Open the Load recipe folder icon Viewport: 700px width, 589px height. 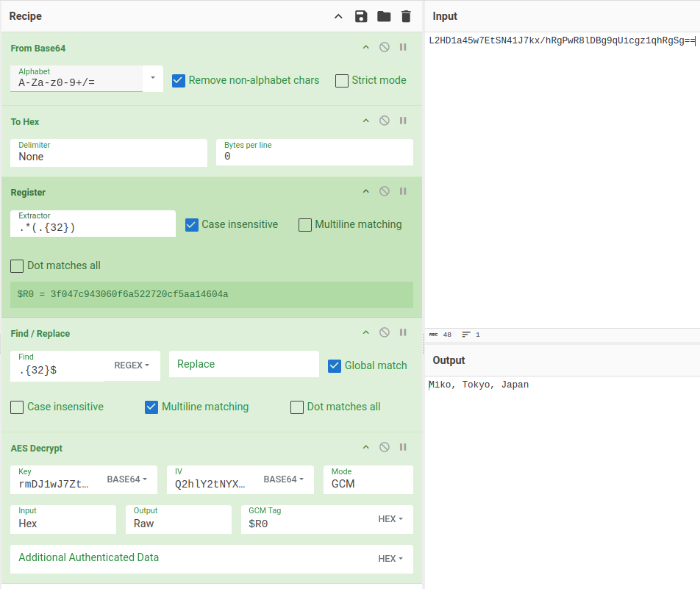[x=384, y=16]
